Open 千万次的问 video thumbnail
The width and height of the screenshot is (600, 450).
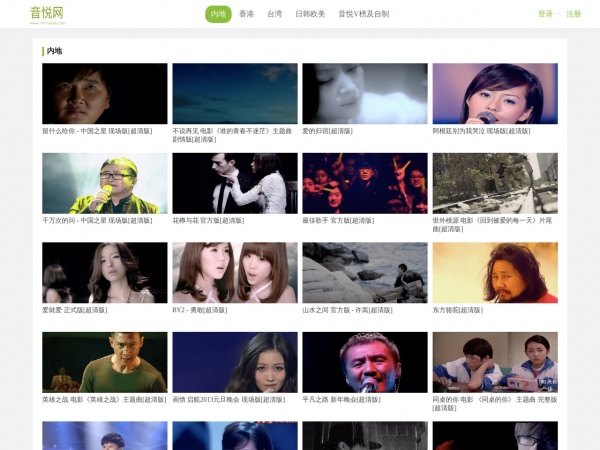tap(104, 183)
